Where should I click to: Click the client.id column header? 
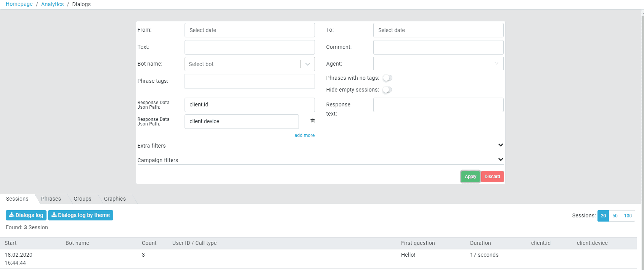[541, 243]
